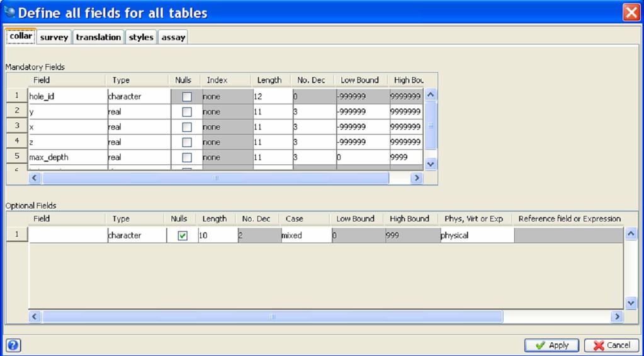Open Case cell 'mixed' in Optional Fields
This screenshot has width=644, height=356.
307,235
